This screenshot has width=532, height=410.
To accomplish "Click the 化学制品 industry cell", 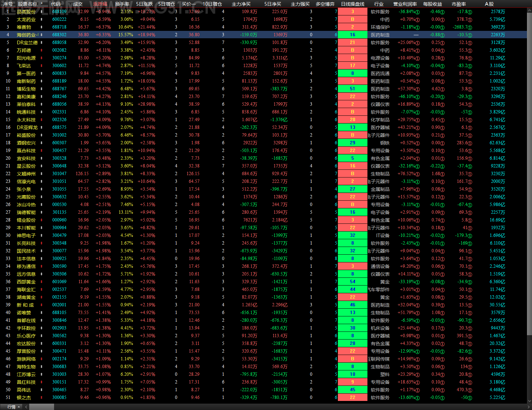I will click(380, 120).
